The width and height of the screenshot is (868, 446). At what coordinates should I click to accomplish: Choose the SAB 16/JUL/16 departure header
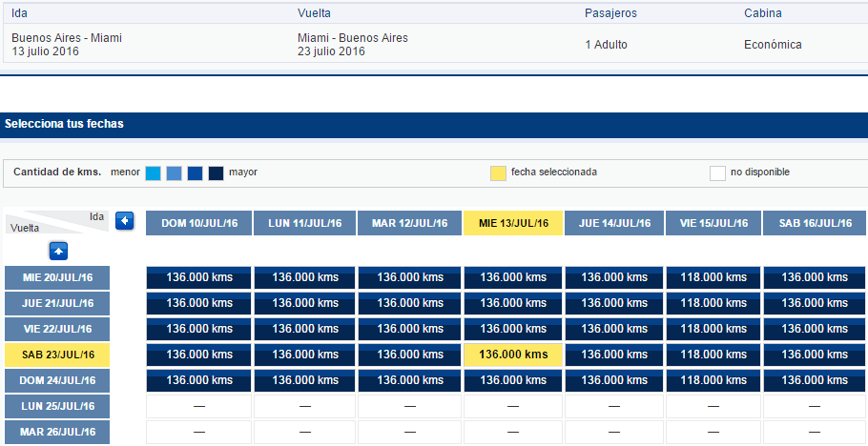point(816,223)
